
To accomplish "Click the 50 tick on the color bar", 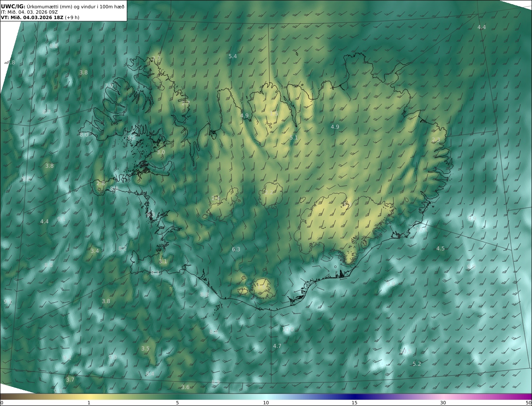I will [528, 403].
